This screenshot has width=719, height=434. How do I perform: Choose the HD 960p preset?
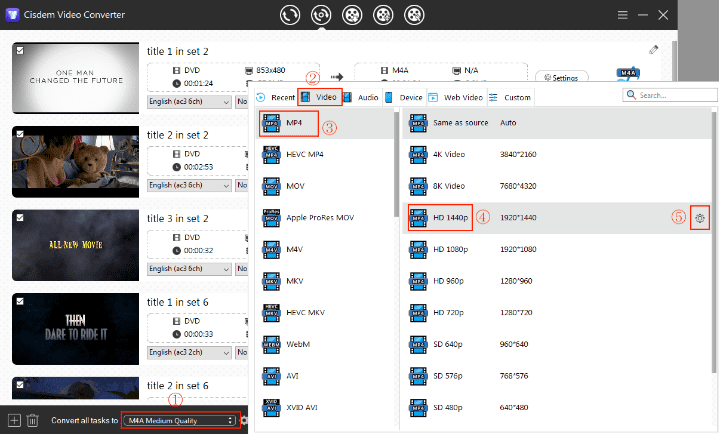[557, 281]
